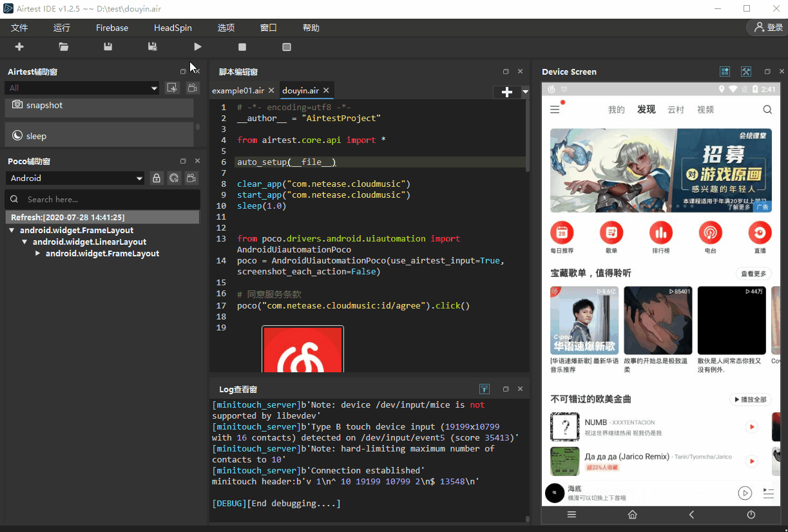This screenshot has height=532, width=788.
Task: Play the Да да да song
Action: coord(751,461)
